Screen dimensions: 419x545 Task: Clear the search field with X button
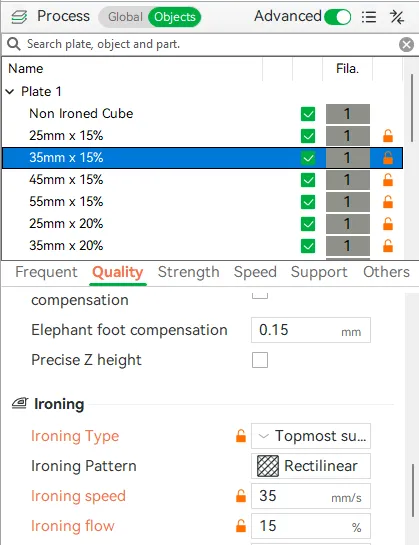click(406, 44)
